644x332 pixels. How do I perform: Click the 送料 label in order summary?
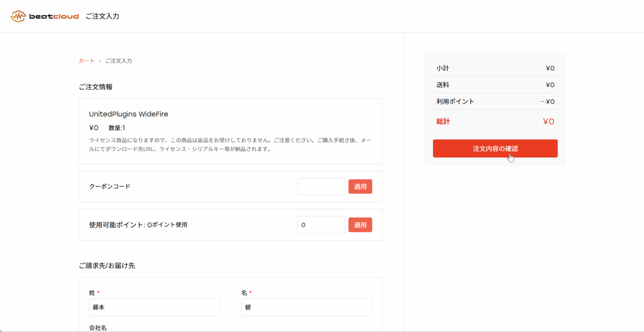point(442,85)
